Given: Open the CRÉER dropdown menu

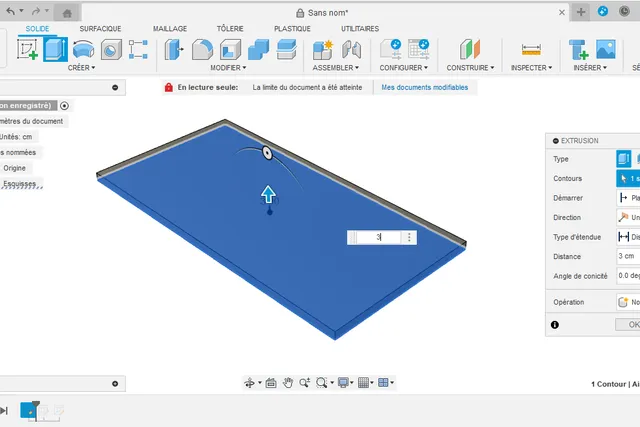Looking at the screenshot, I should 81,68.
